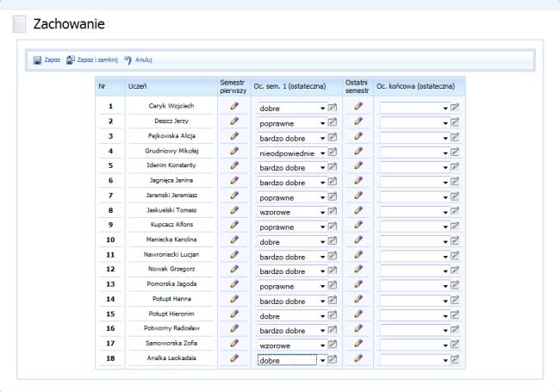Click Zapisz i zamknij button
Screen dimensions: 560x392
coord(92,60)
